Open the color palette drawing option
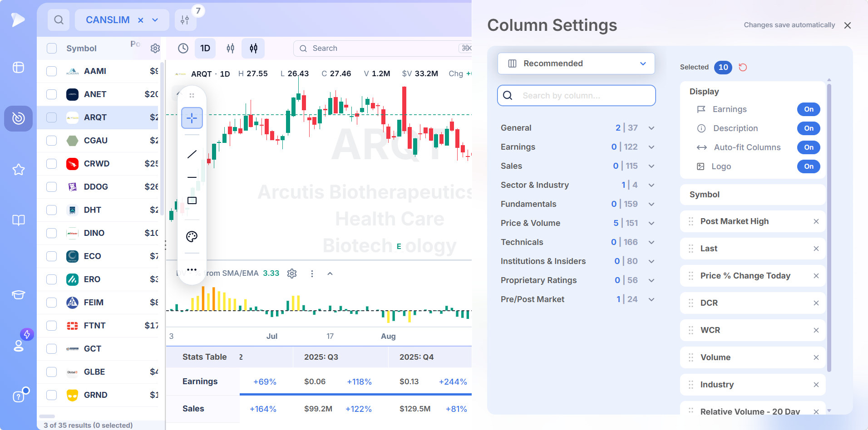The image size is (868, 430). (x=192, y=236)
